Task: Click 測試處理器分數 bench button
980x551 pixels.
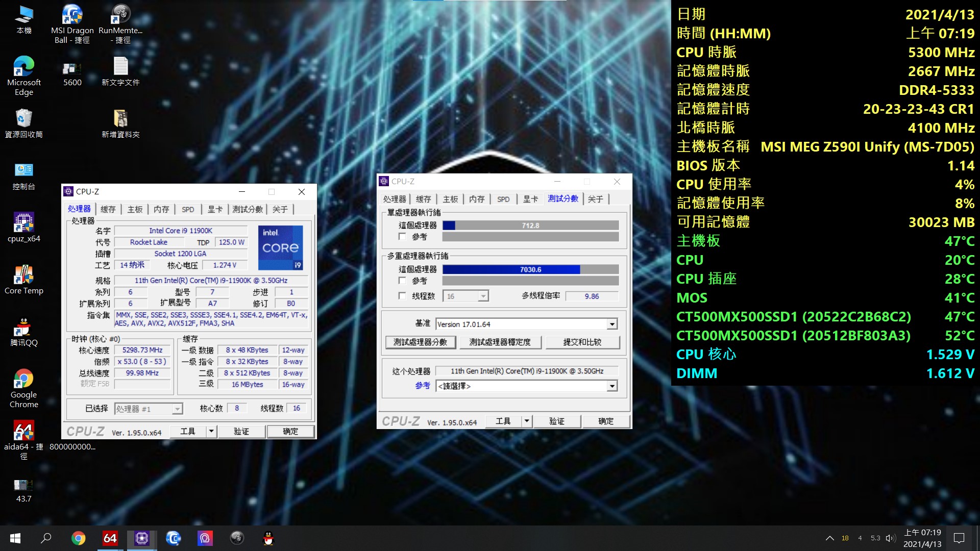Action: tap(420, 342)
